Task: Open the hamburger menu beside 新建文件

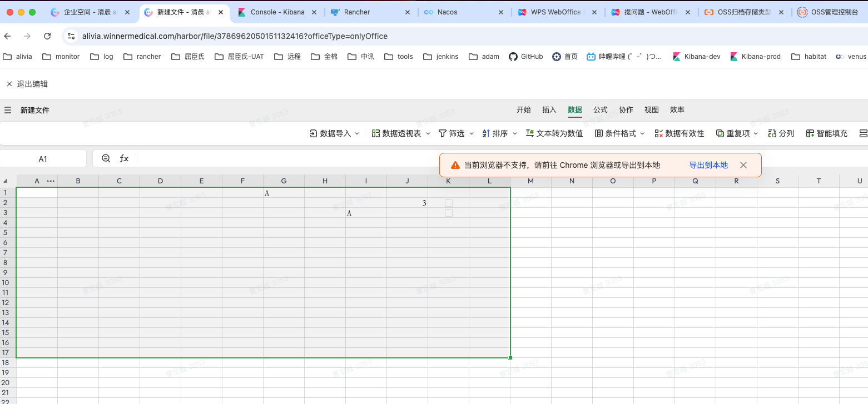Action: (8, 110)
